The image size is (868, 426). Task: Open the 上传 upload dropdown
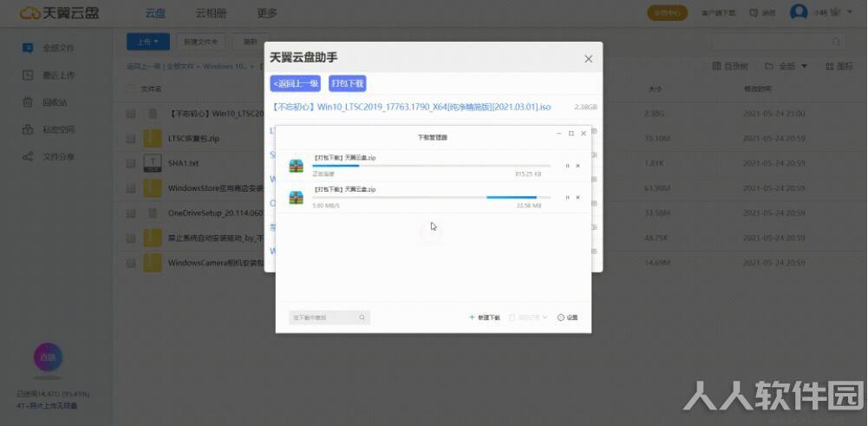pos(147,42)
